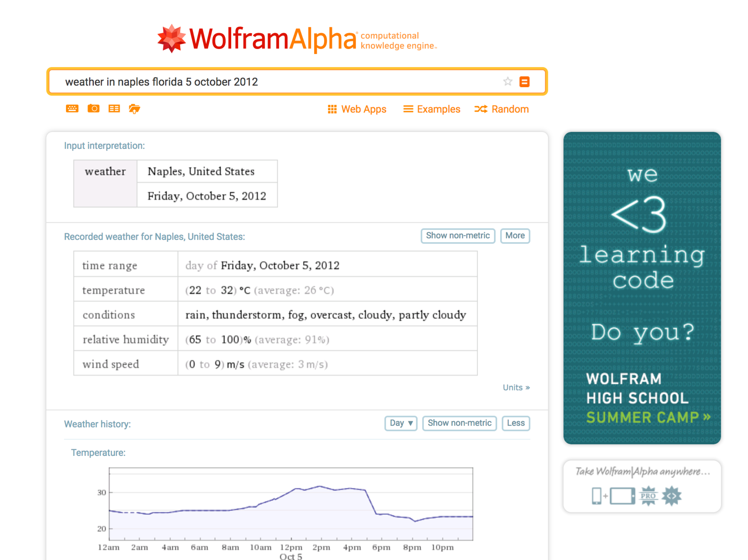
Task: Click the mobile phone app icon
Action: [x=596, y=496]
